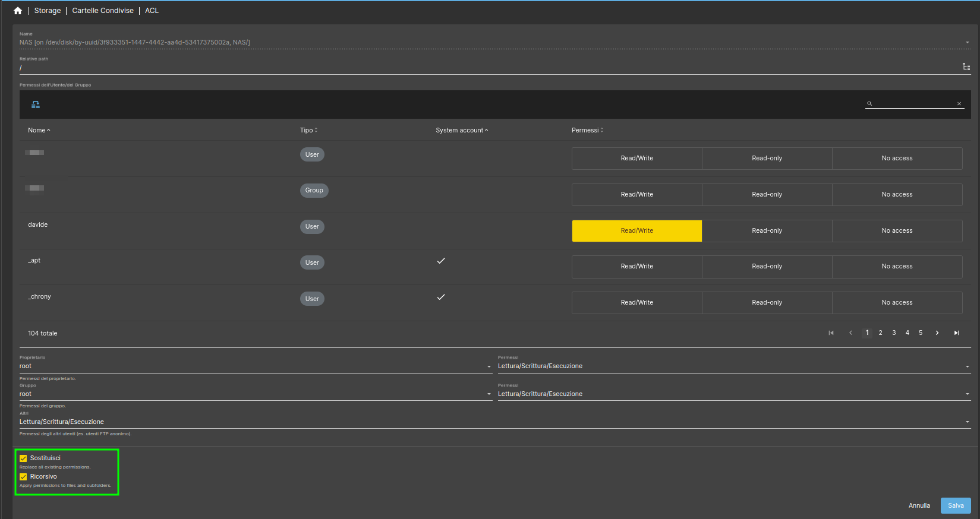Go to page 3
This screenshot has height=519, width=980.
coord(894,333)
